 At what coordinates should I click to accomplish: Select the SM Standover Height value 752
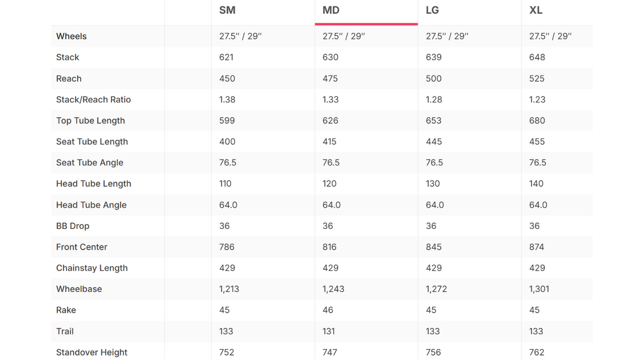click(227, 352)
